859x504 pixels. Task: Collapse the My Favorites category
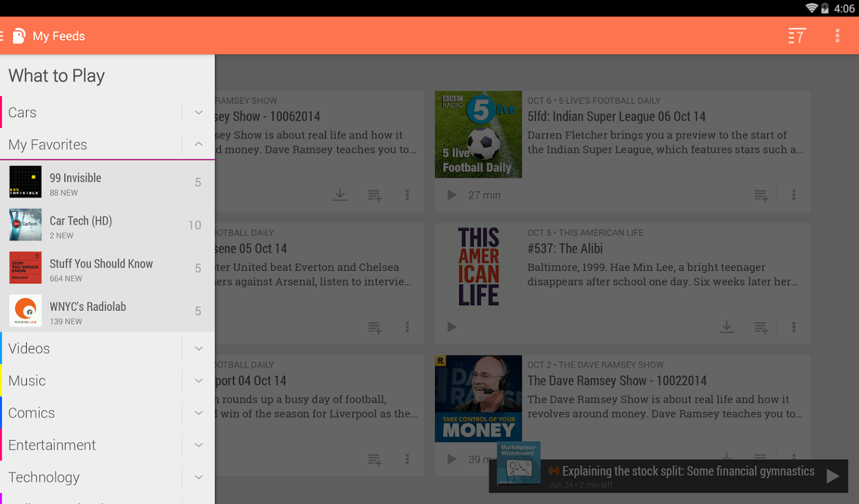tap(198, 144)
